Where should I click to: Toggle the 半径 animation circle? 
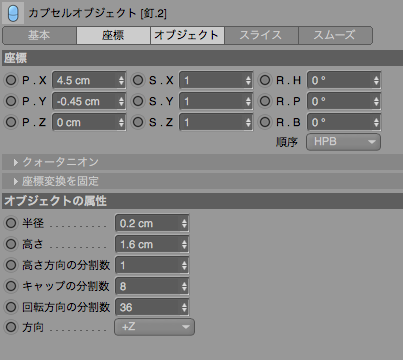point(11,223)
